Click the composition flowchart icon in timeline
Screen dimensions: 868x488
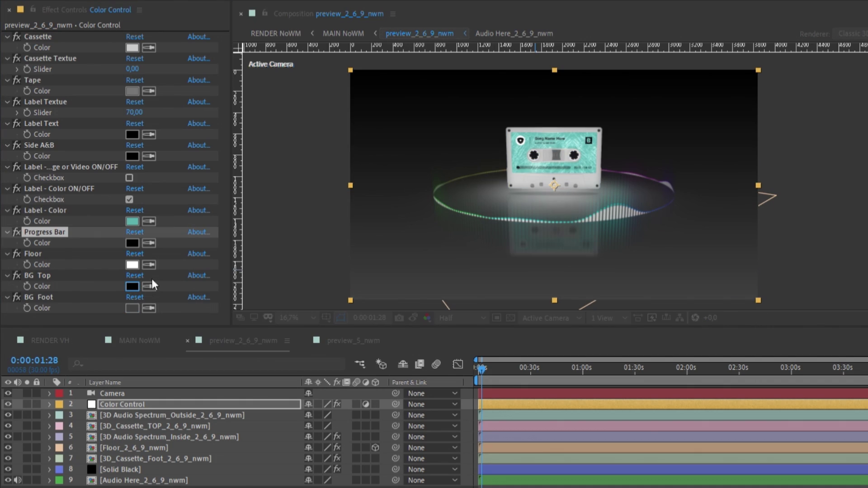(360, 364)
